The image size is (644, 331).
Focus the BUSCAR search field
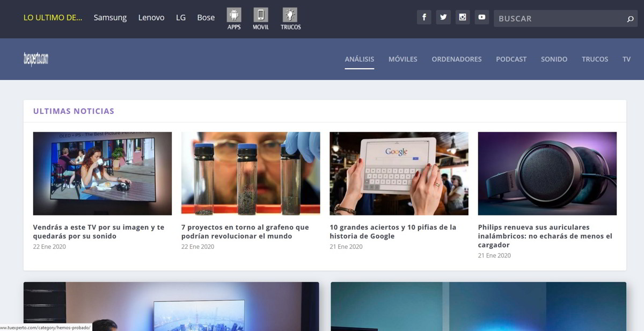(558, 19)
